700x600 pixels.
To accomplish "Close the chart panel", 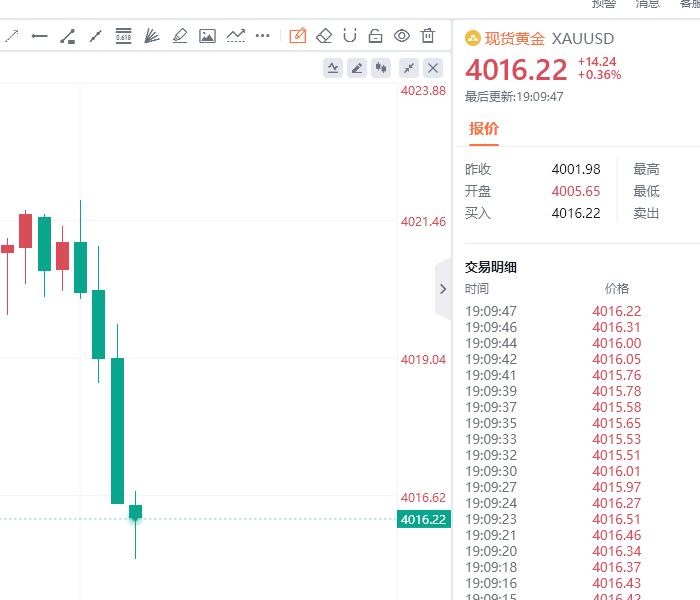I will (x=433, y=68).
